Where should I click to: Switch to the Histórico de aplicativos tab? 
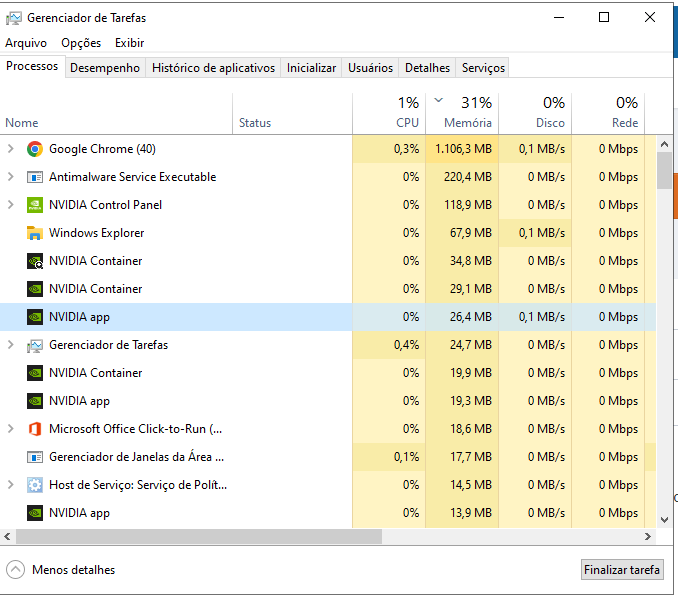(x=213, y=68)
